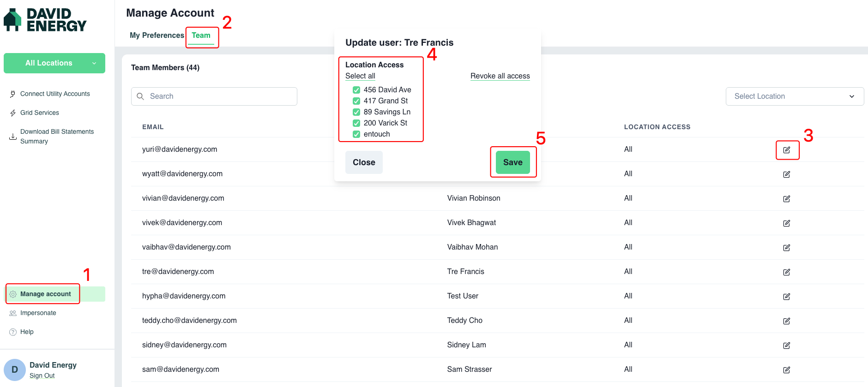Click the search magnifier icon

tap(141, 96)
